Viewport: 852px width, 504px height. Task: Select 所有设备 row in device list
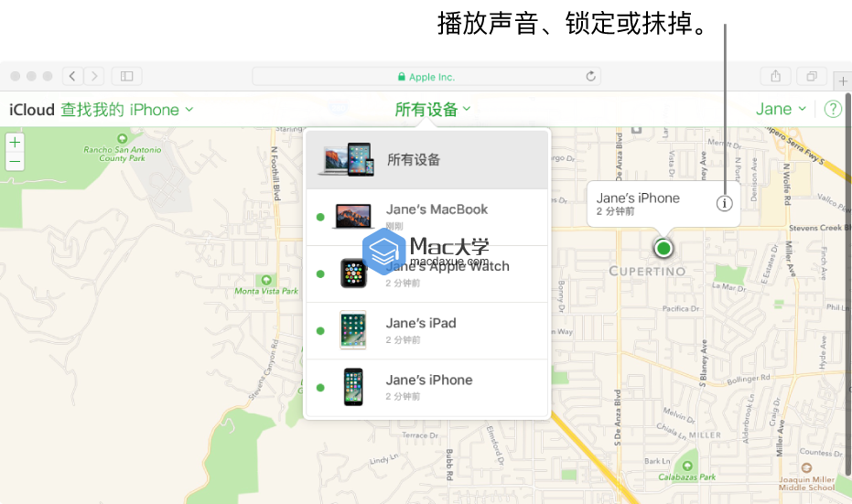click(x=427, y=160)
